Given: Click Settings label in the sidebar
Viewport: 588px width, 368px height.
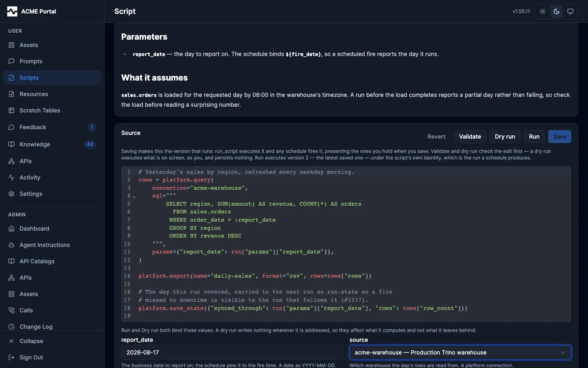Looking at the screenshot, I should pyautogui.click(x=31, y=194).
